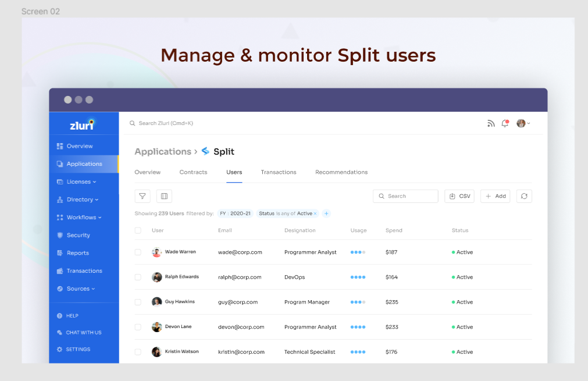This screenshot has width=588, height=381.
Task: Open the Recommendations tab
Action: [x=341, y=172]
